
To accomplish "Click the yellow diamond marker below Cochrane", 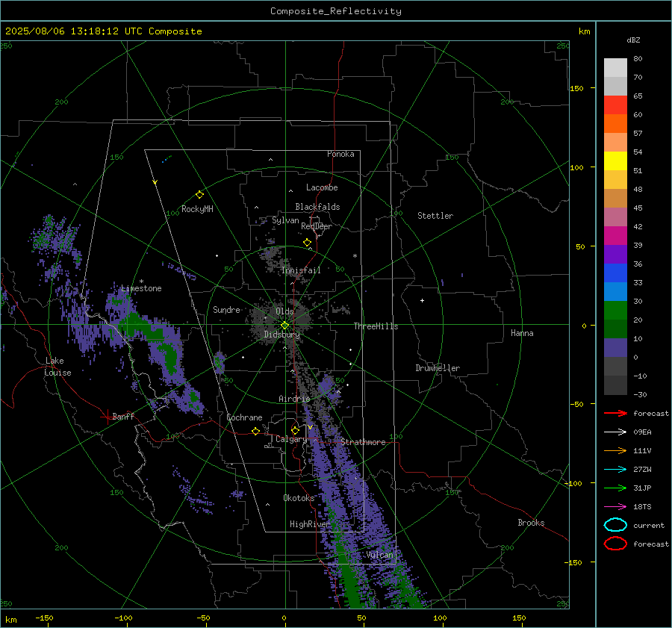I will tap(255, 431).
